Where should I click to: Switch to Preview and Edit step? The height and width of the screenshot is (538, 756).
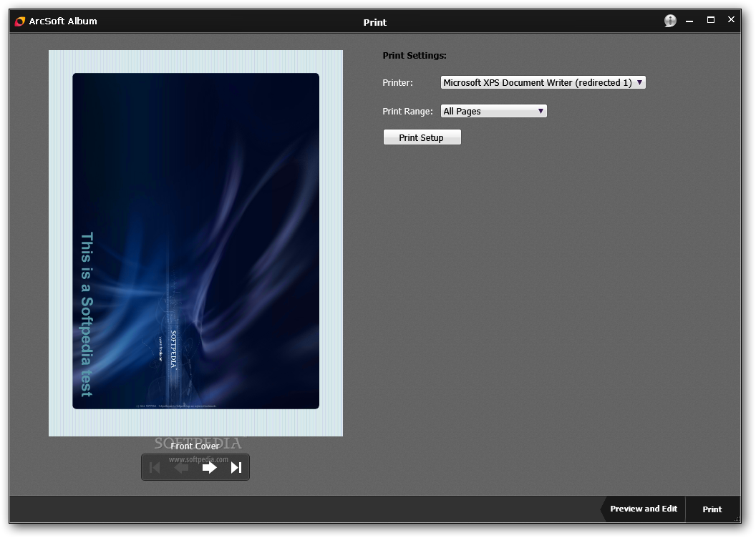(643, 509)
